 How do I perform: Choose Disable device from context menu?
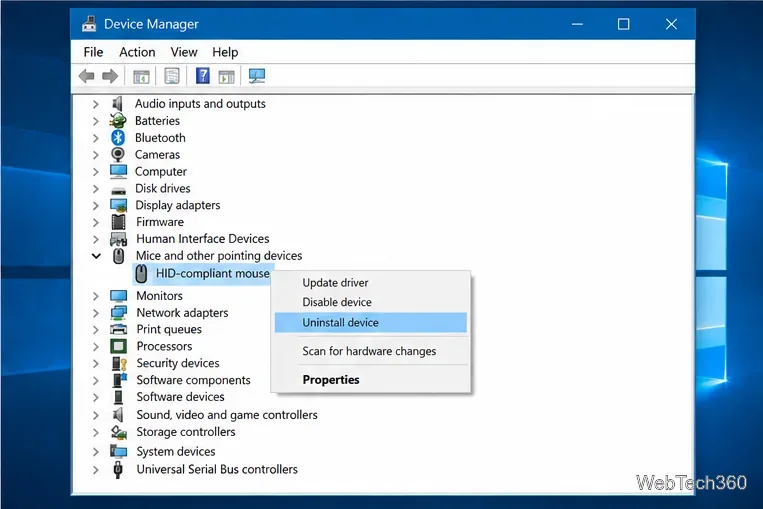click(337, 302)
